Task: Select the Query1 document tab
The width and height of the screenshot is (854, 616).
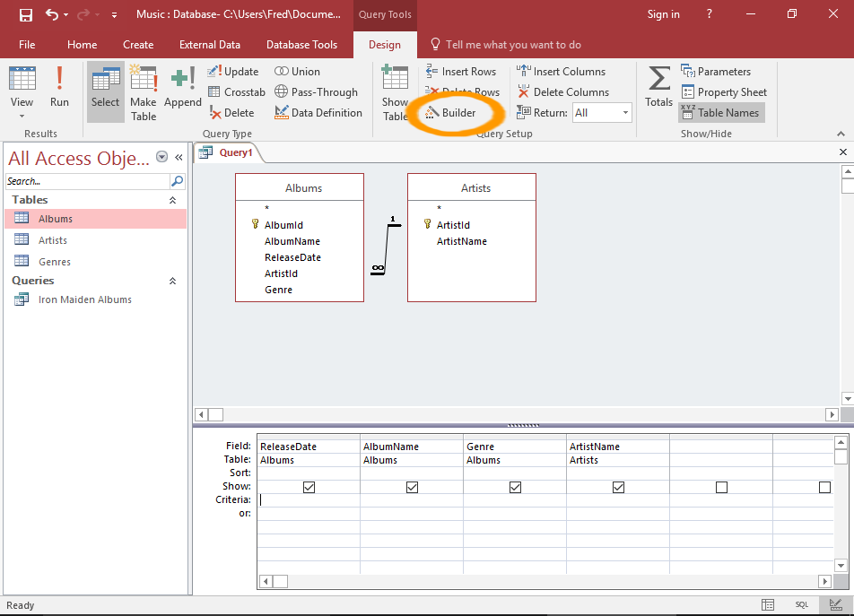Action: [x=228, y=153]
